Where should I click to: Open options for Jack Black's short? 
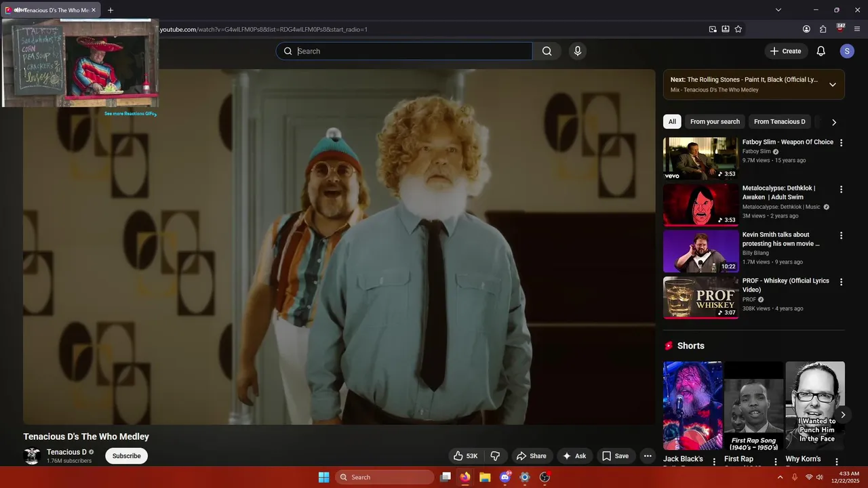point(714,462)
